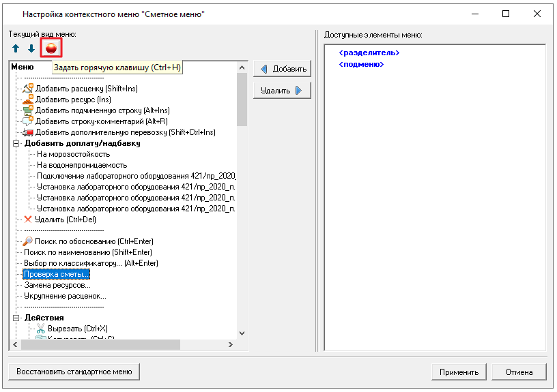Collapse the Добавить доплату/надбавку group
This screenshot has height=392, width=557.
coord(16,143)
